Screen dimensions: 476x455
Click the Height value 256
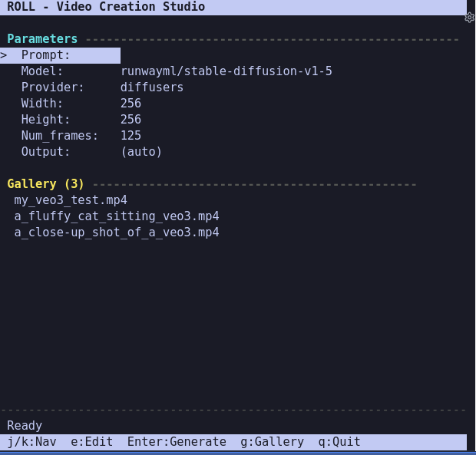[131, 120]
